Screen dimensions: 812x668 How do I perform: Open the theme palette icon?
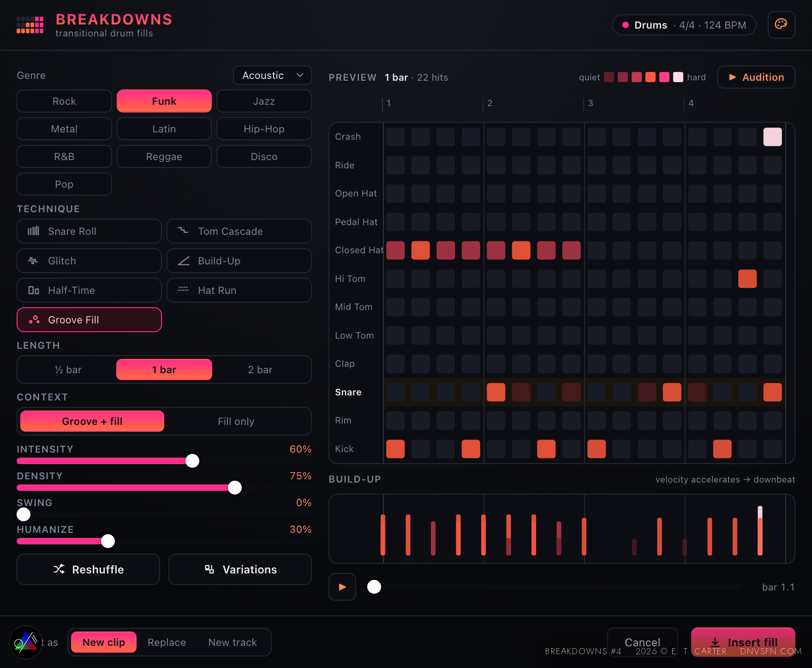[x=781, y=24]
